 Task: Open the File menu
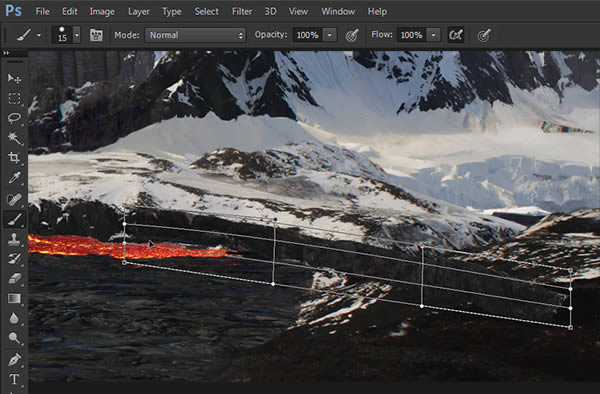[x=42, y=11]
